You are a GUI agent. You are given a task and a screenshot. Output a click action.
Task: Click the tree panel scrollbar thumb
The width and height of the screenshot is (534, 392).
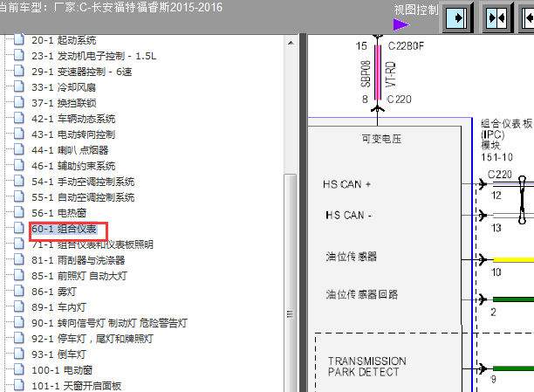click(x=291, y=283)
